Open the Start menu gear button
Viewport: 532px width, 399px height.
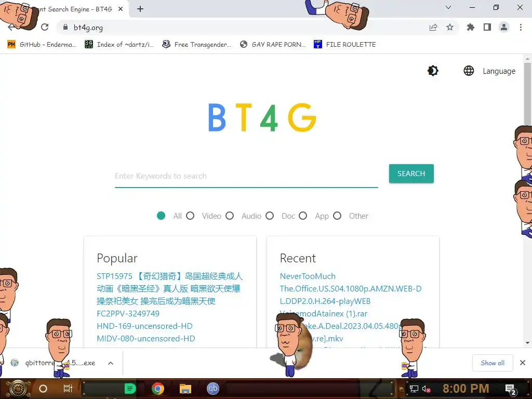tap(19, 389)
